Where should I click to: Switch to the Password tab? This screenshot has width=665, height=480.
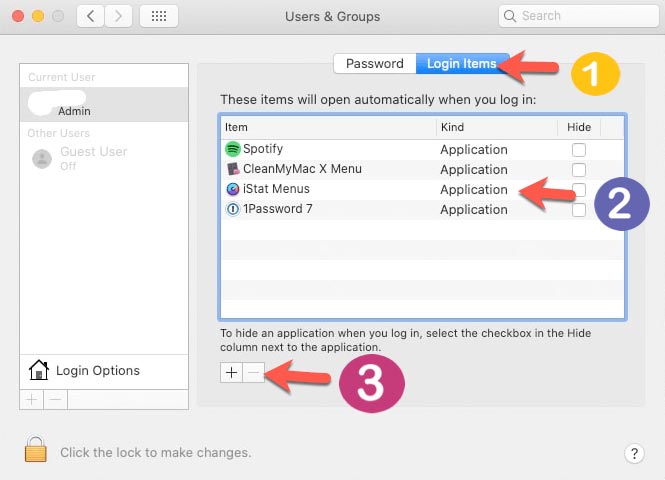coord(374,63)
